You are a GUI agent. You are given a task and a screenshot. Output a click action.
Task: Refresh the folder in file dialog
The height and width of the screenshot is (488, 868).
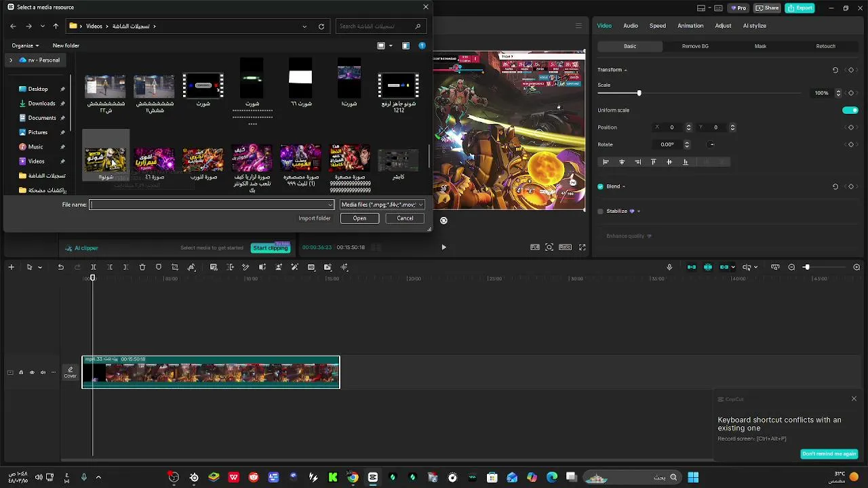click(x=321, y=26)
